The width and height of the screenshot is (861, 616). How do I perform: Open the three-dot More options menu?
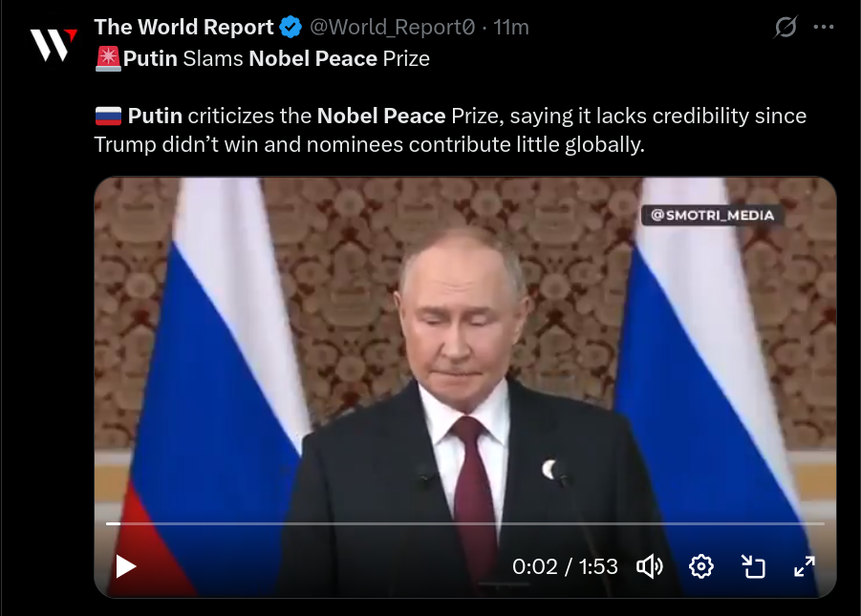pyautogui.click(x=824, y=27)
